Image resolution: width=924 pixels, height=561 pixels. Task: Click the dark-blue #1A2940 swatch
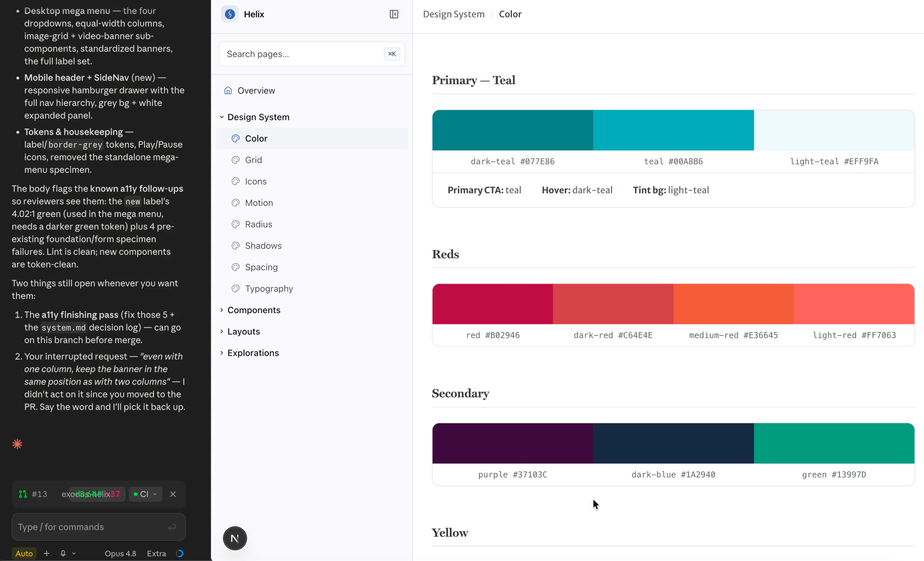[673, 443]
